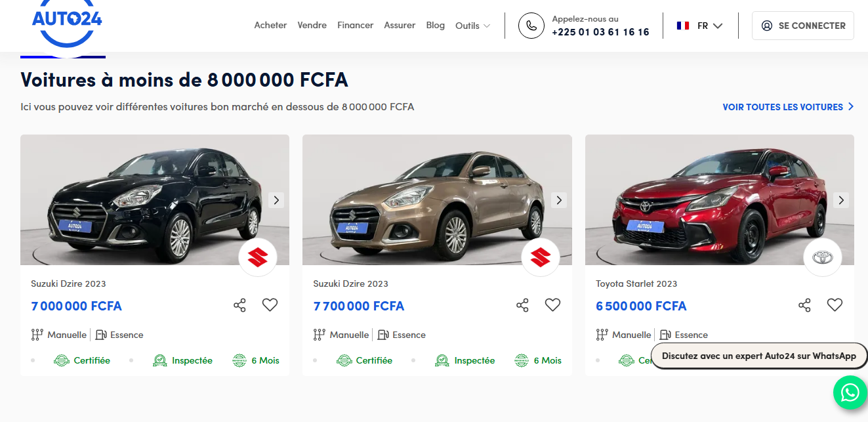
Task: Expand the Outils dropdown menu
Action: 472,26
